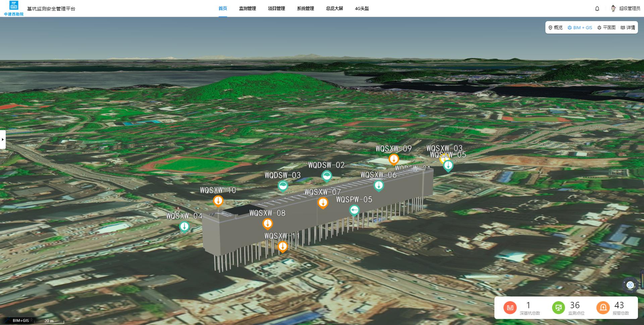This screenshot has width=644, height=325.
Task: Open the 监测管理 menu
Action: coord(247,9)
